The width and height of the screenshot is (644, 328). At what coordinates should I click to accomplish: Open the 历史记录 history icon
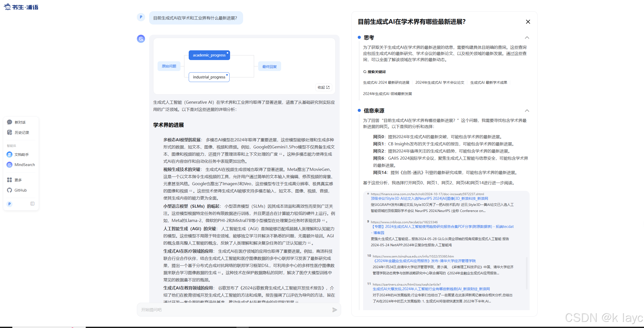9,132
